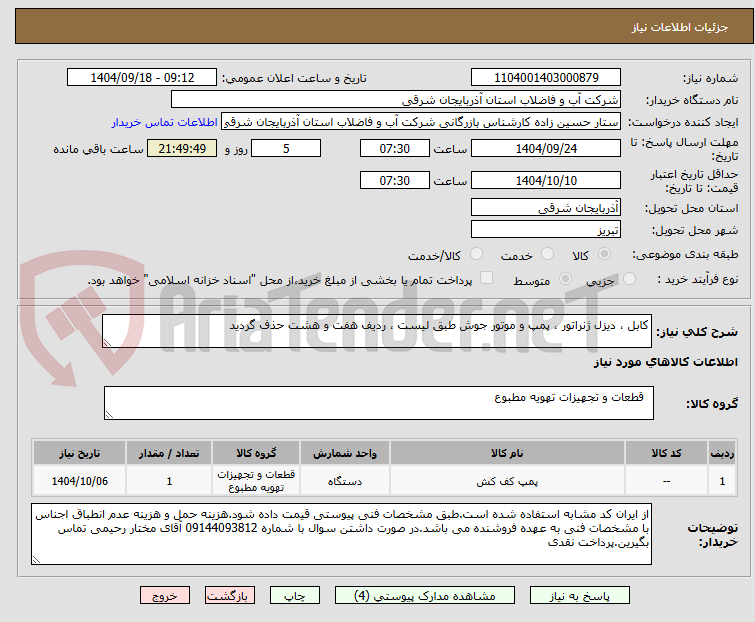Click the requester field ستار حسین زاده
Screen dimensions: 755x622
[x=420, y=122]
